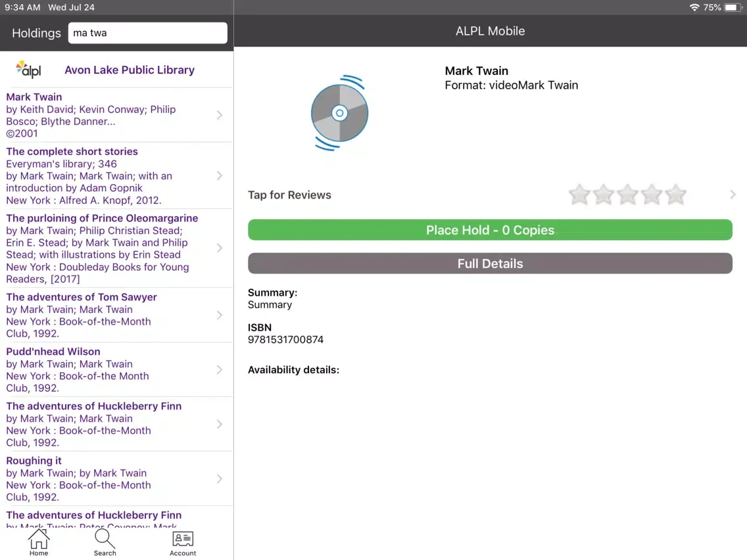747x560 pixels.
Task: Click the Place Hold - 0 Copies button
Action: tap(490, 230)
